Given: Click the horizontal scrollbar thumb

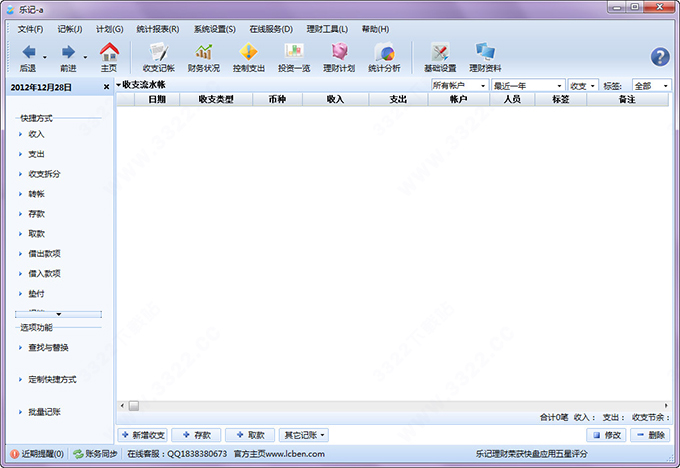Looking at the screenshot, I should (x=134, y=406).
